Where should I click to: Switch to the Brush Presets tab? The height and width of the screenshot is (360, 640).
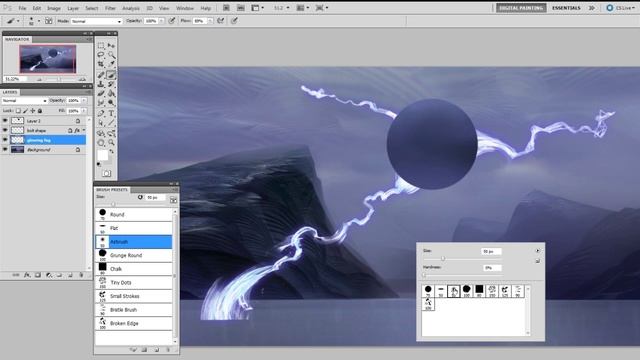[112, 190]
